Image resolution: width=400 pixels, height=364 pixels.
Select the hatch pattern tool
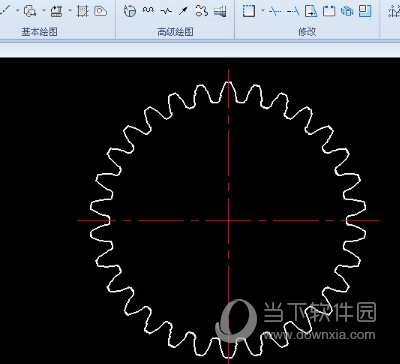click(x=82, y=11)
